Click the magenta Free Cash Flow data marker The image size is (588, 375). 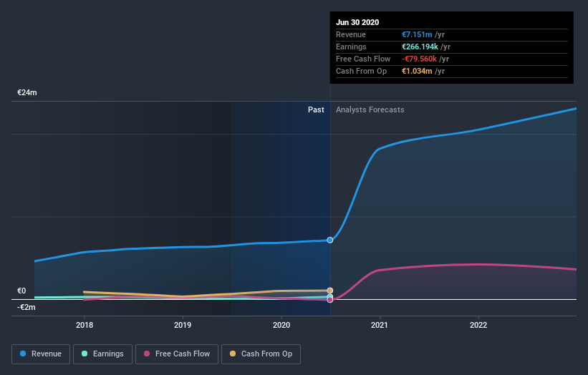(x=330, y=300)
